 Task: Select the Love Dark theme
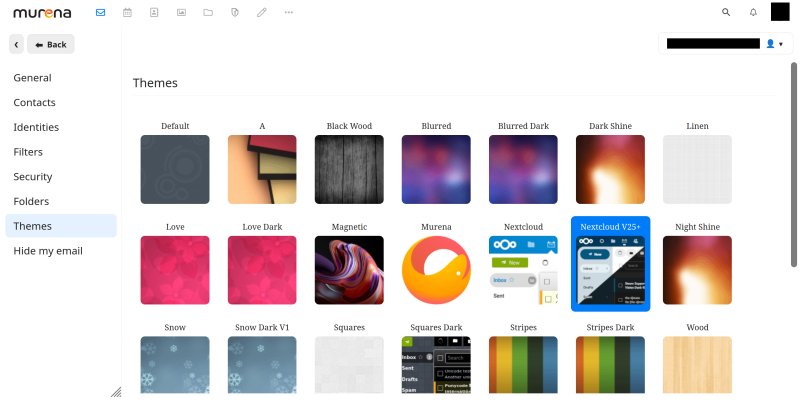(x=262, y=270)
